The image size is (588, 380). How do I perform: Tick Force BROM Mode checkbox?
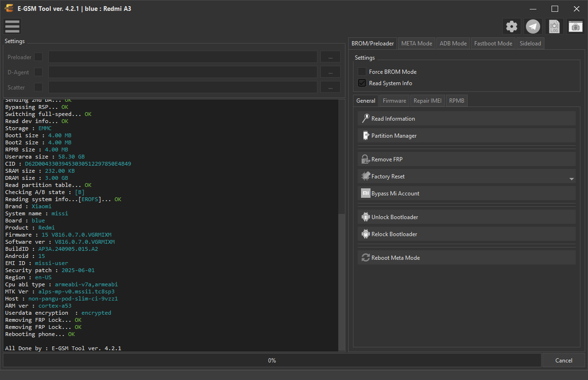click(x=362, y=72)
